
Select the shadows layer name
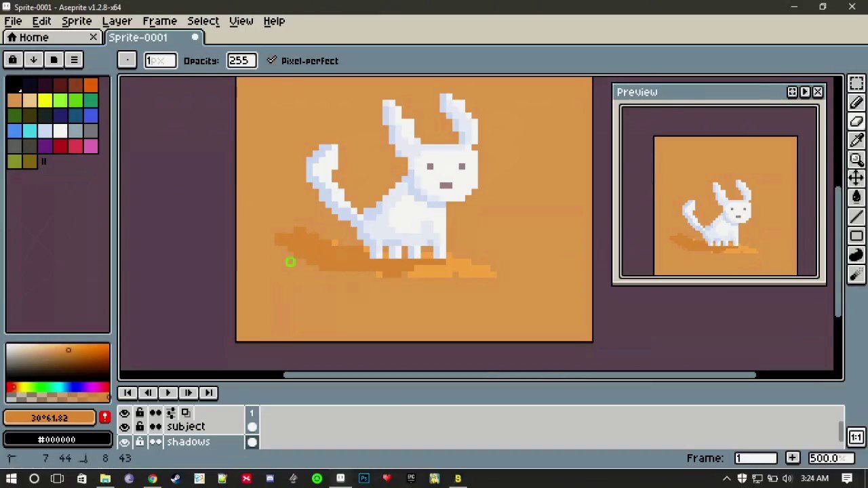pos(189,442)
